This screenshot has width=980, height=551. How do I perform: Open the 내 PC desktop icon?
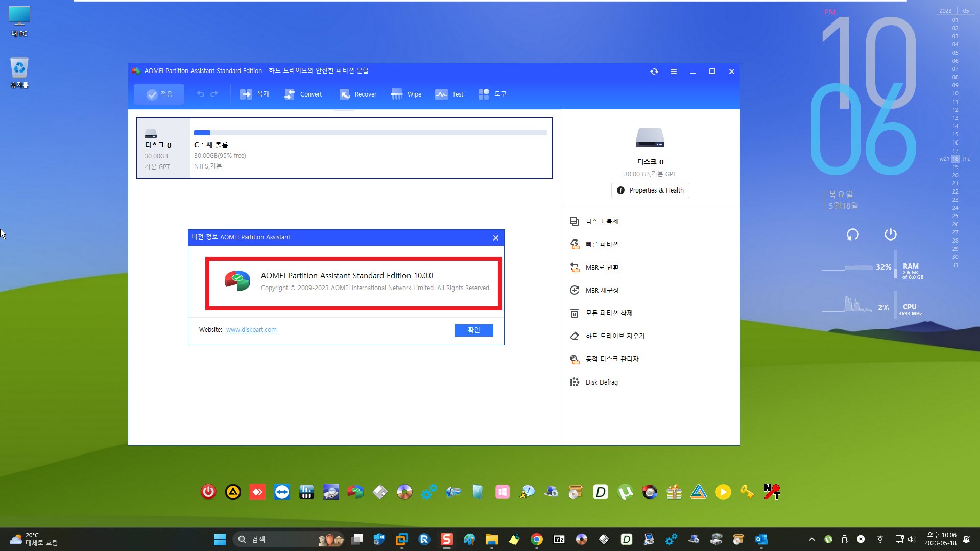[19, 21]
